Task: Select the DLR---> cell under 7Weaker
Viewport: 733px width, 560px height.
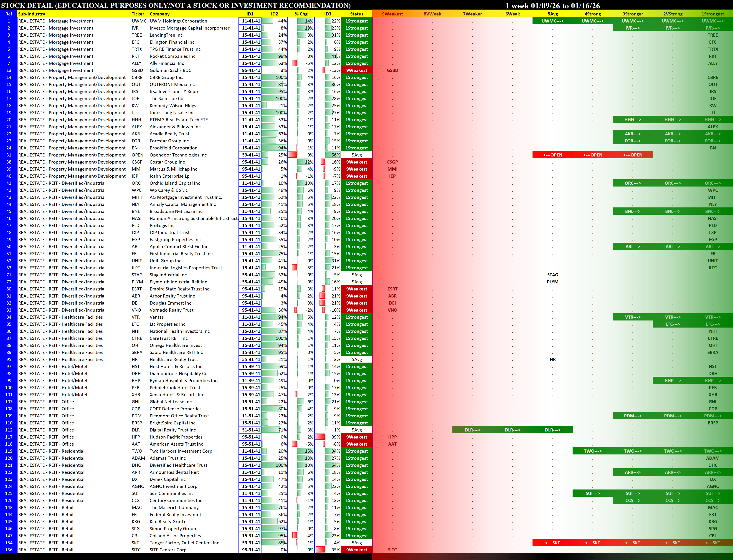Action: coord(472,430)
